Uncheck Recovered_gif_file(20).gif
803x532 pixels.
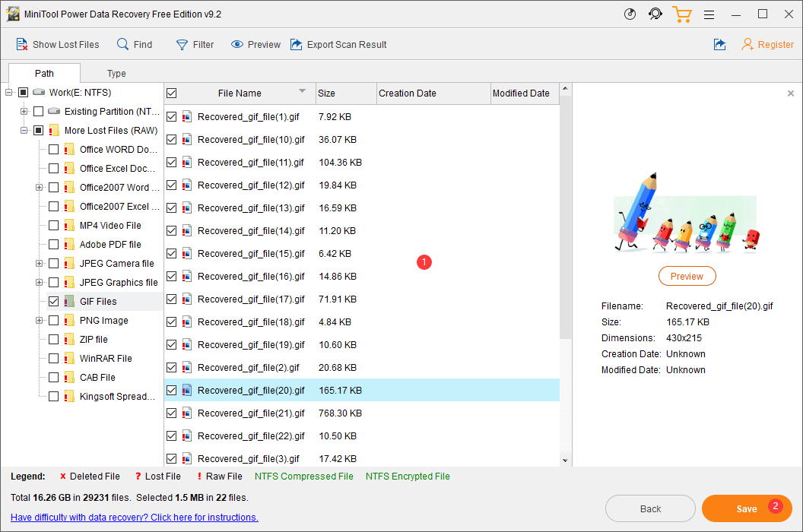point(171,390)
